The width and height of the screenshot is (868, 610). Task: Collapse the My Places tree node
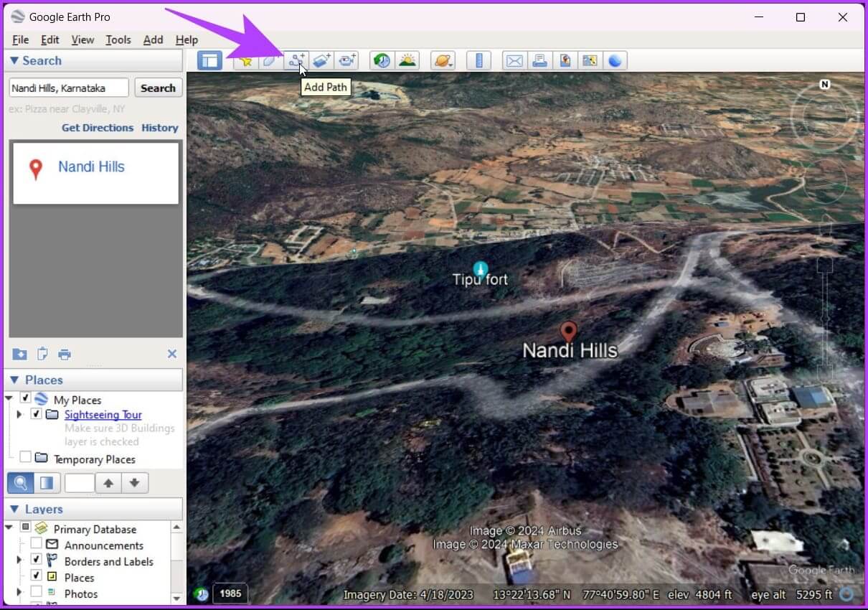pyautogui.click(x=9, y=398)
